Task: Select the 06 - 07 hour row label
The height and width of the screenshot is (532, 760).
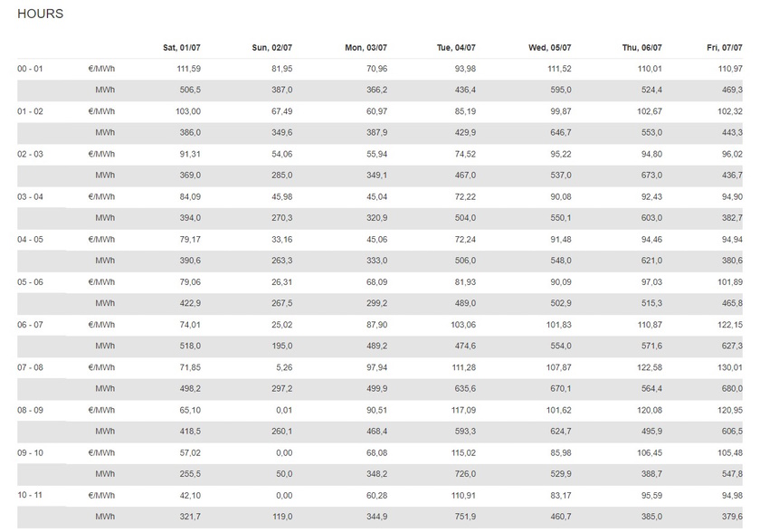Action: coord(30,324)
